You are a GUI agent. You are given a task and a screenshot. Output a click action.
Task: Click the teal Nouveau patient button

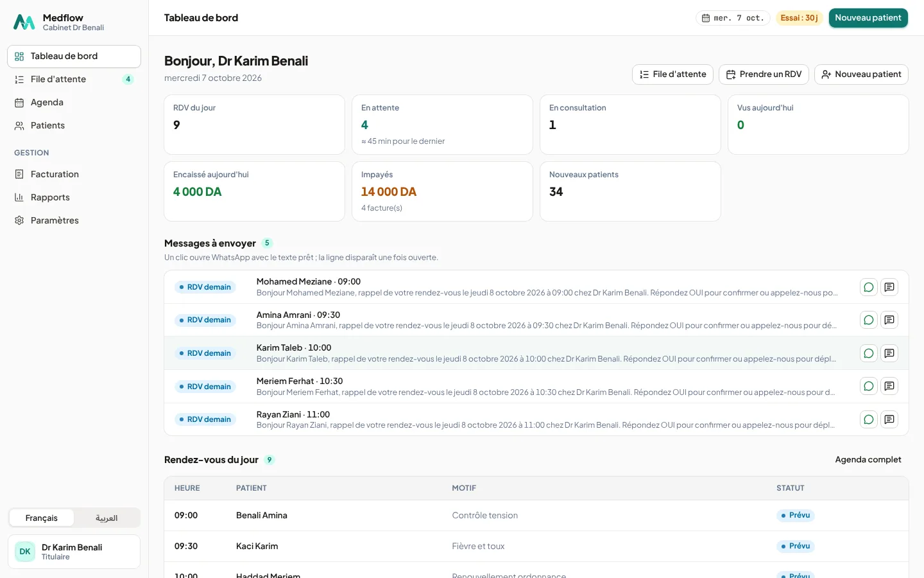click(x=868, y=18)
